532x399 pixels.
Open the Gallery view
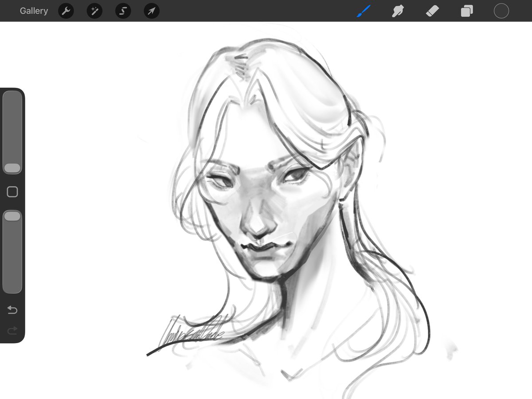(x=34, y=11)
